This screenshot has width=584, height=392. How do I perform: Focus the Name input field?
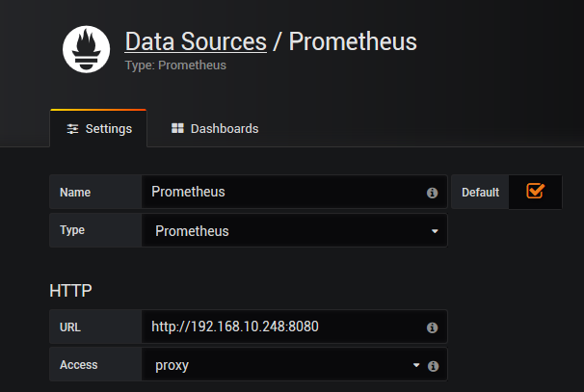pyautogui.click(x=284, y=192)
